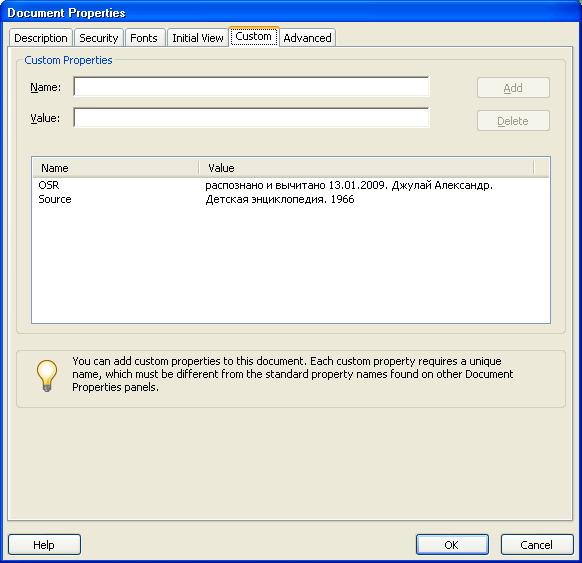This screenshot has height=563, width=582.
Task: Select the OSR property row
Action: click(291, 185)
